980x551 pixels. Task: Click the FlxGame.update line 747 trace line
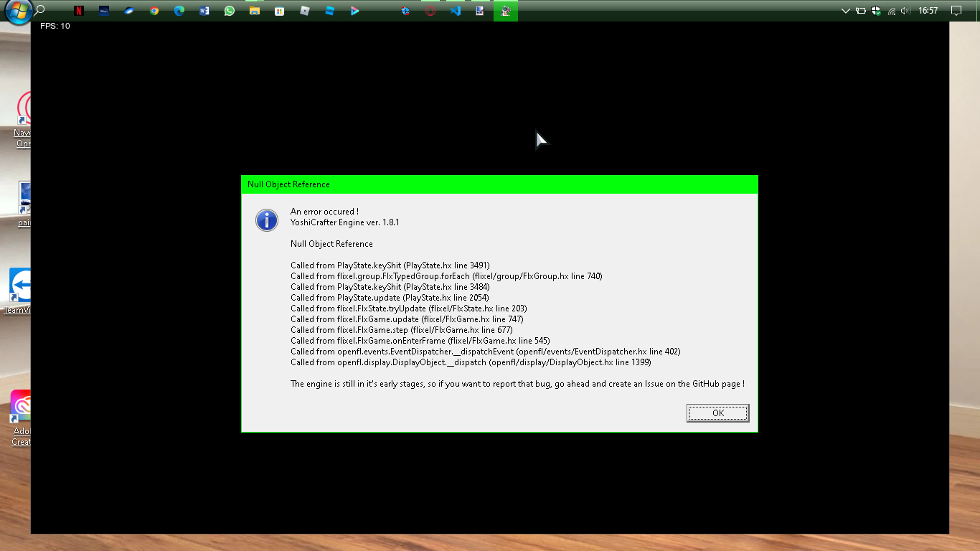coord(407,319)
